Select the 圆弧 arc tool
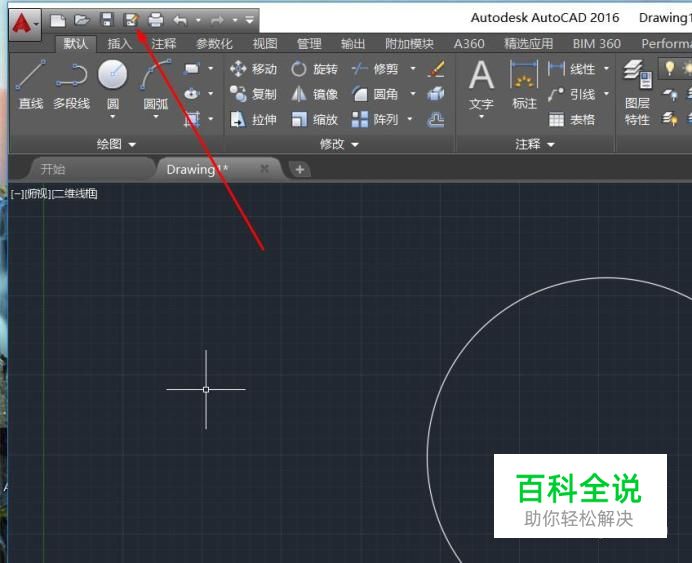This screenshot has width=692, height=563. (x=155, y=82)
